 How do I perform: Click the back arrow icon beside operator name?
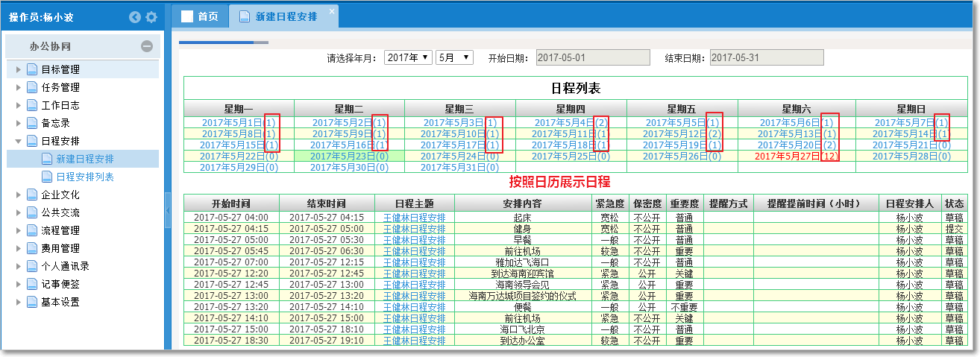click(x=135, y=17)
